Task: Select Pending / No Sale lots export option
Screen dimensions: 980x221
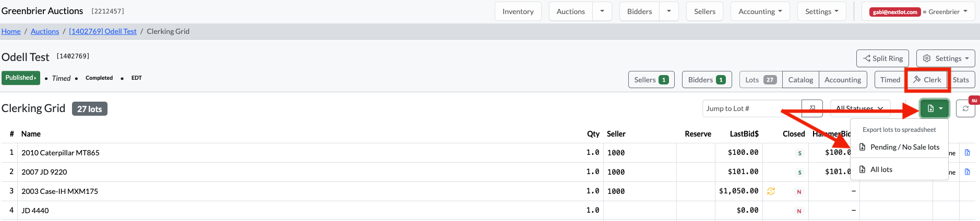Action: coord(899,147)
